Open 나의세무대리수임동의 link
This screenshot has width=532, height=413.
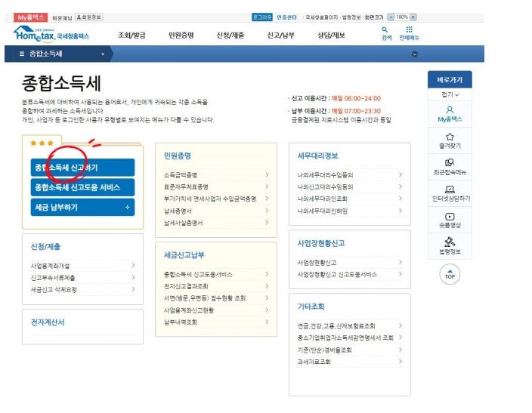(x=325, y=175)
